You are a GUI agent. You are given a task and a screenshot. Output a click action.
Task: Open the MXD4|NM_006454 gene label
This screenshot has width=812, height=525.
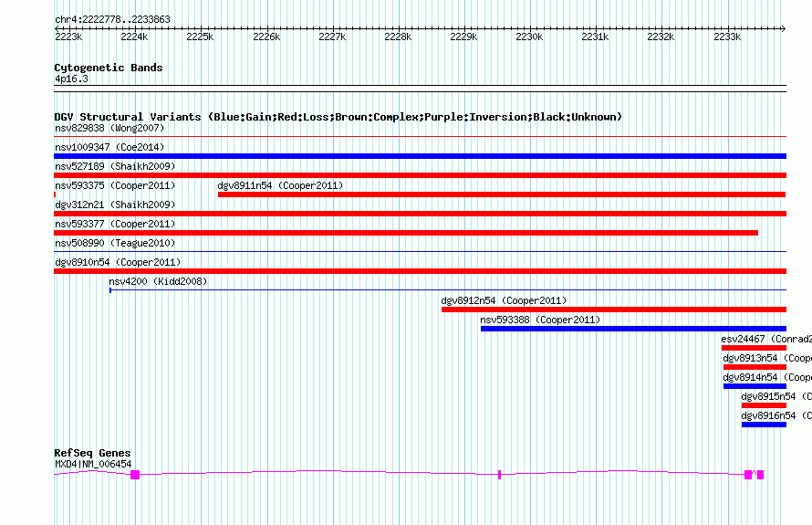coord(93,464)
